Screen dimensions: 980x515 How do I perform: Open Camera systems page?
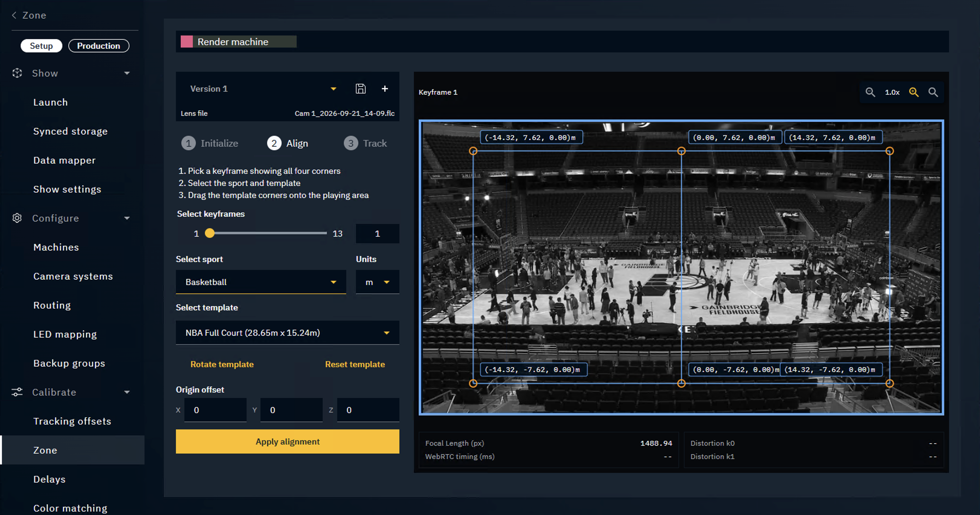(73, 276)
